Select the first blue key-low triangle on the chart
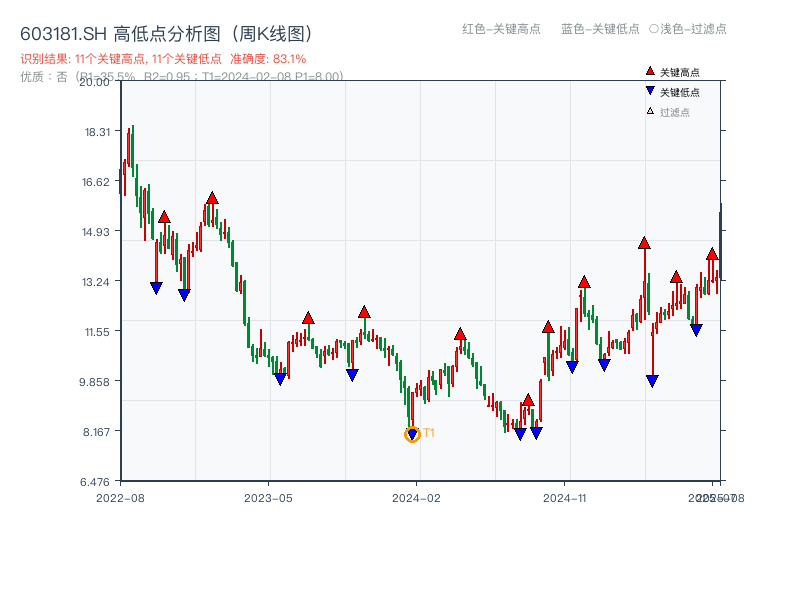Viewport: 800px width, 600px height. click(x=156, y=288)
